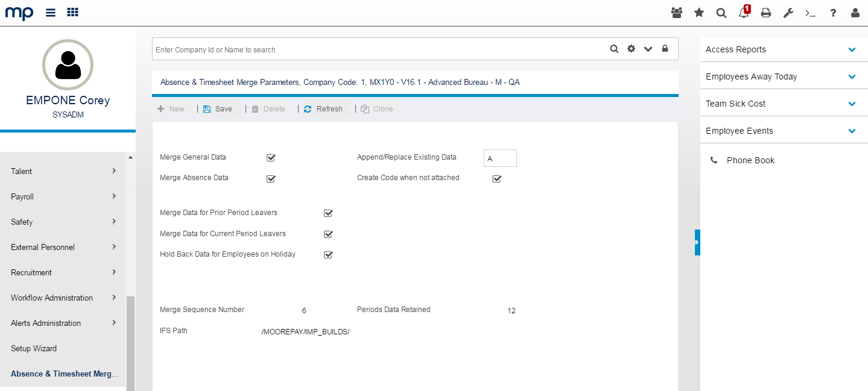
Task: Open the wrench tools icon
Action: 788,12
